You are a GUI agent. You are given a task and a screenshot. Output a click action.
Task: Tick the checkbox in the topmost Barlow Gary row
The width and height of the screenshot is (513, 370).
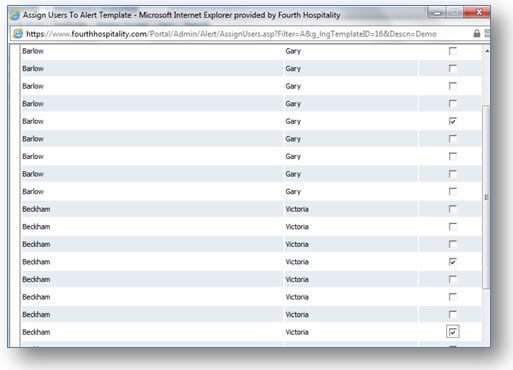click(x=453, y=51)
